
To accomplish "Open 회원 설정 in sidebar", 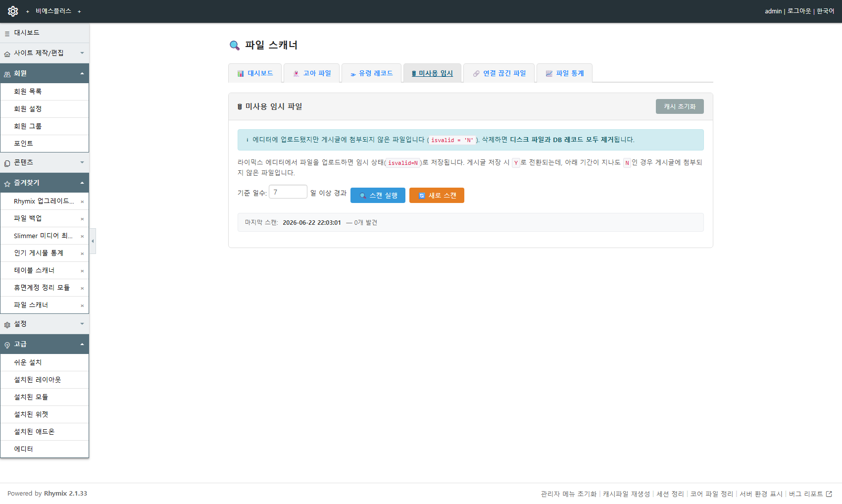I will pos(45,109).
